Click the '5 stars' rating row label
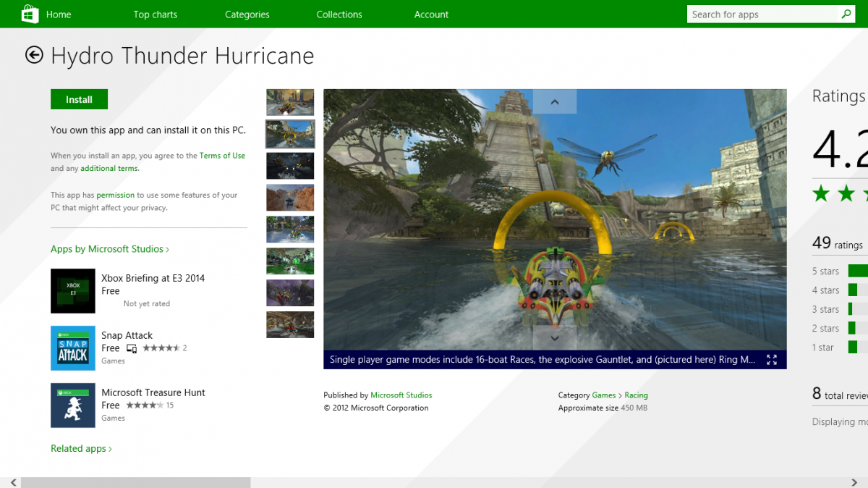 point(825,272)
